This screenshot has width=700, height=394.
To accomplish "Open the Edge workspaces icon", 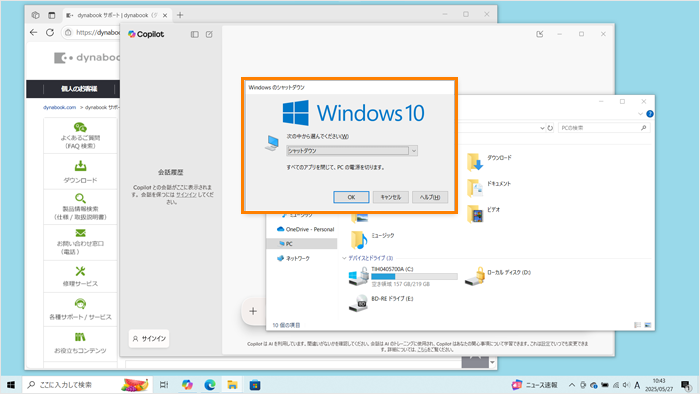I will coord(35,15).
